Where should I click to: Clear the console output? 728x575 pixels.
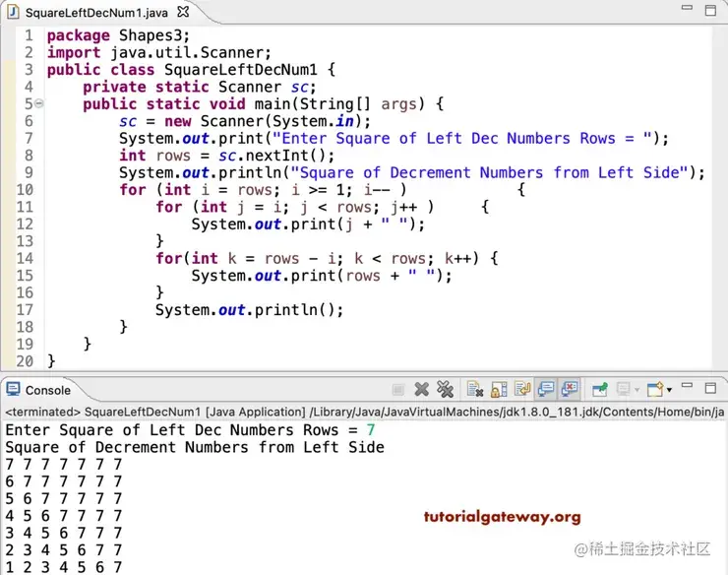[474, 389]
